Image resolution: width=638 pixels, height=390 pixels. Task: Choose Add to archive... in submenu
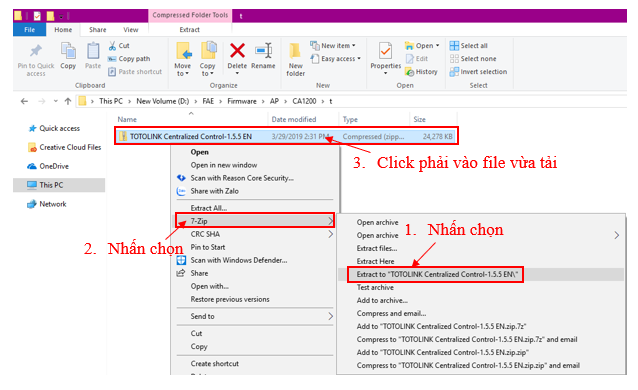click(x=382, y=300)
